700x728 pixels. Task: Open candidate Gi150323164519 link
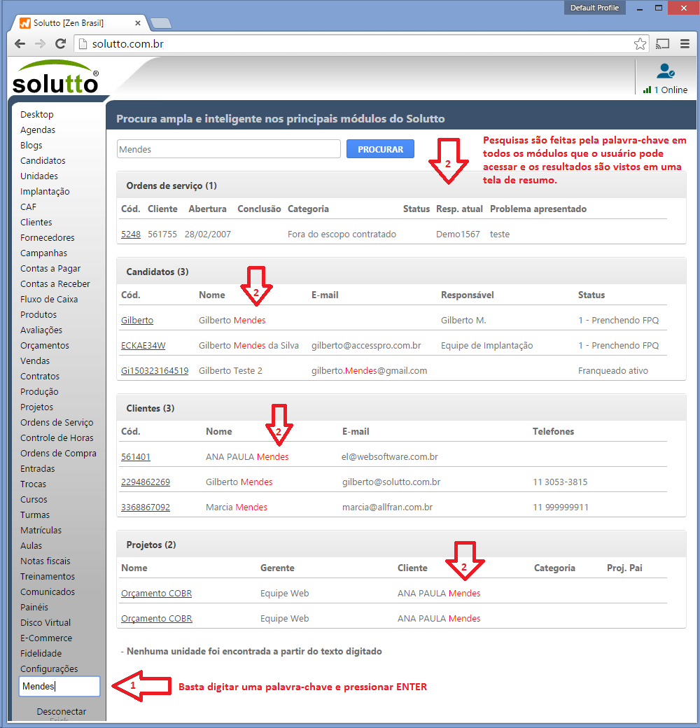155,370
